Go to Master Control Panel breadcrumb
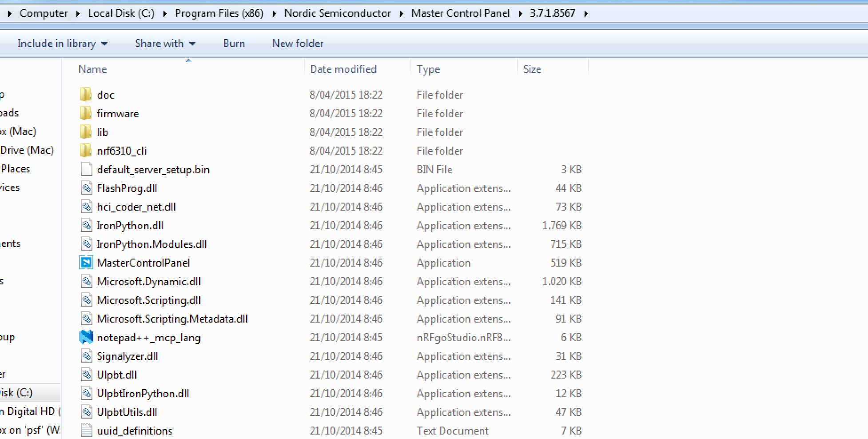The image size is (868, 439). [461, 13]
